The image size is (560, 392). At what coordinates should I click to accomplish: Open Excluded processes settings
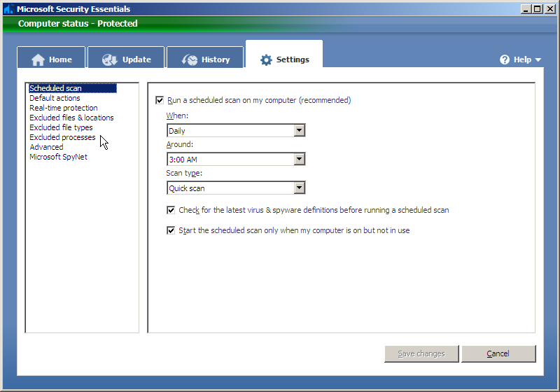point(62,137)
